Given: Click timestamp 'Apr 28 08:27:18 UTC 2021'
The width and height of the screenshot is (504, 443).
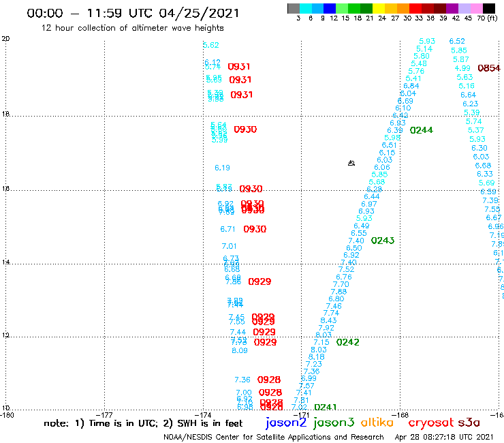Looking at the screenshot, I should pos(444,437).
